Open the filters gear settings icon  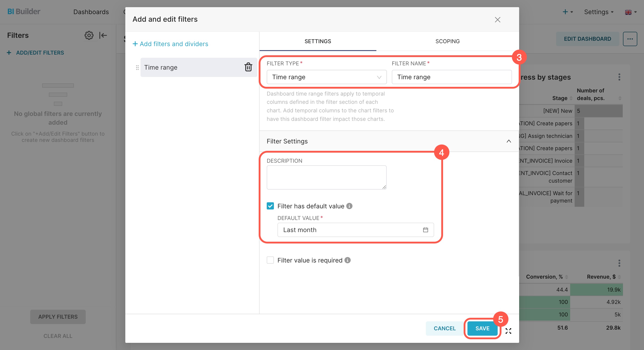tap(89, 35)
